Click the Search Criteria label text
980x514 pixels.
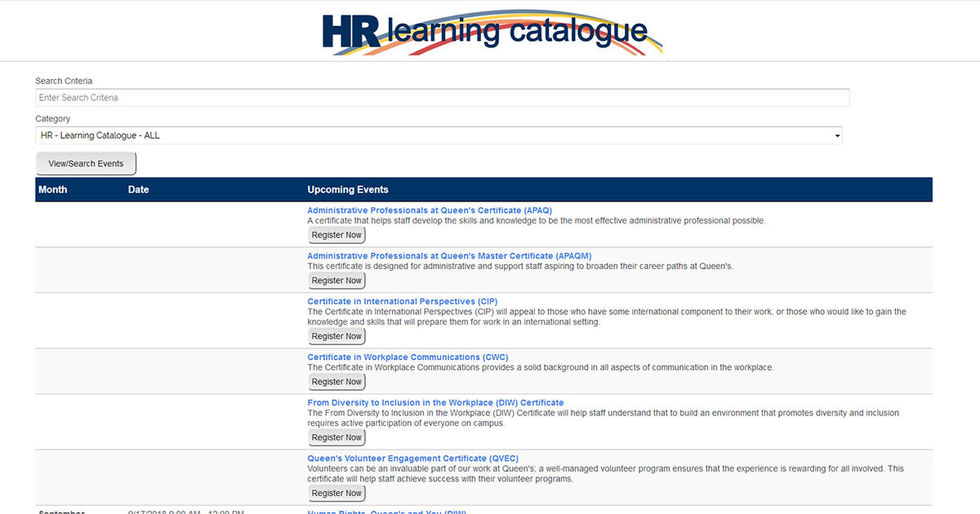64,81
